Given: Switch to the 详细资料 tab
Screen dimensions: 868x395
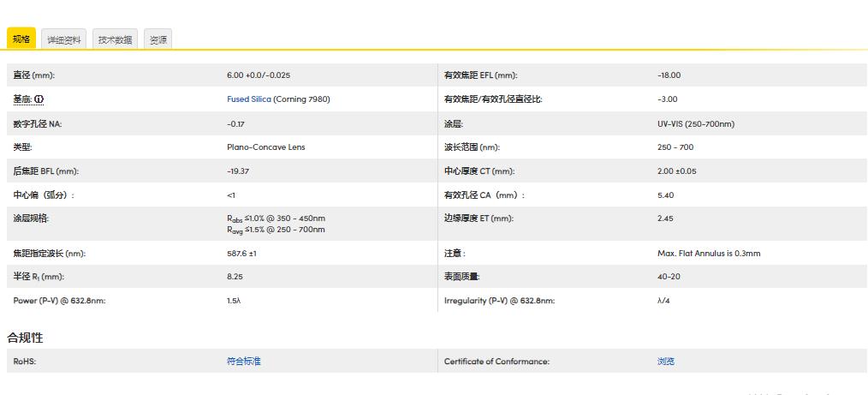Looking at the screenshot, I should (63, 39).
